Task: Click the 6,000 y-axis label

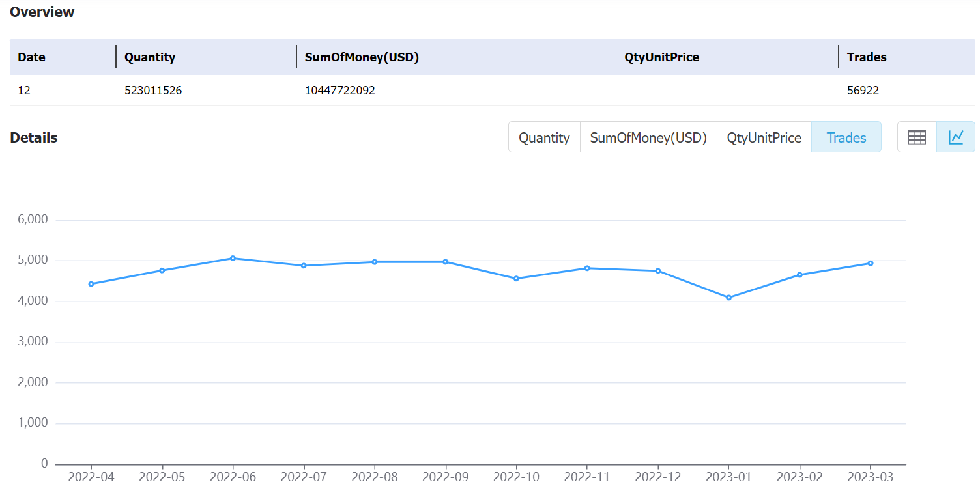Action: (x=33, y=220)
